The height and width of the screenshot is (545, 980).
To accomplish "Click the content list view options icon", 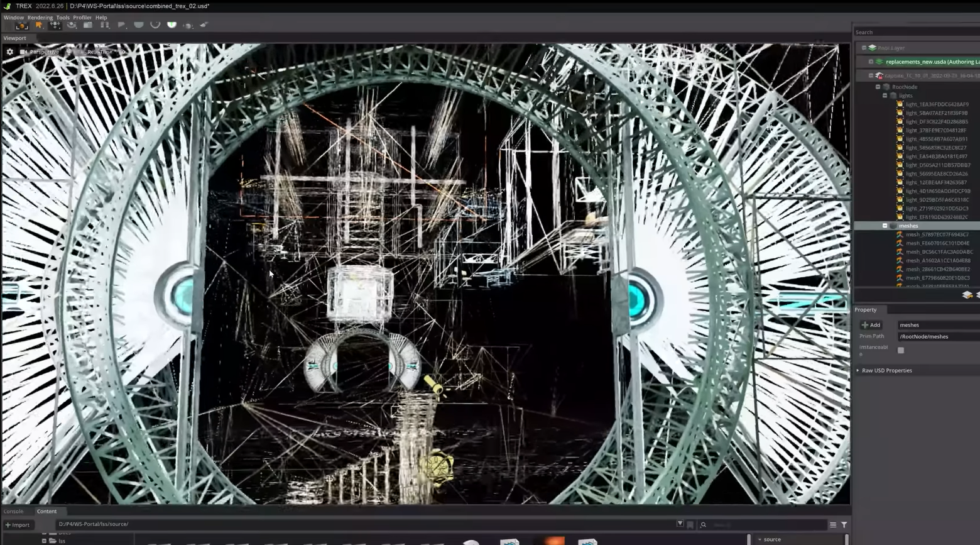I will click(x=833, y=525).
